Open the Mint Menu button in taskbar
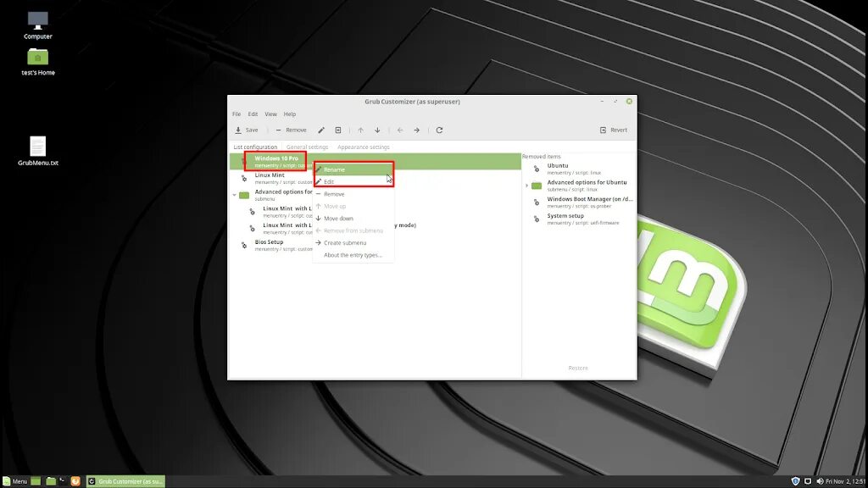 (x=15, y=481)
